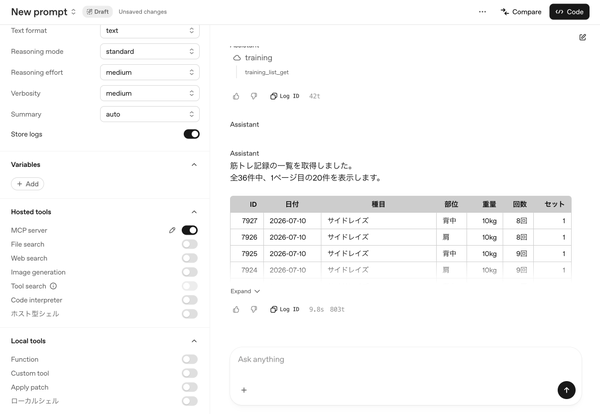
Task: Click the Ask anything input field
Action: point(406,359)
